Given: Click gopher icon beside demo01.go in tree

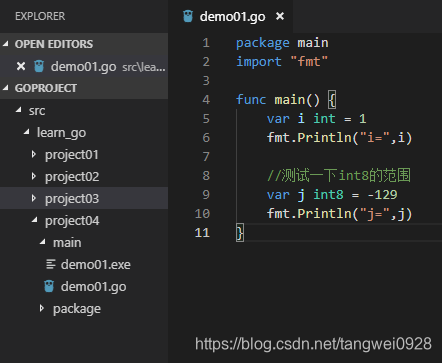Looking at the screenshot, I should [49, 286].
